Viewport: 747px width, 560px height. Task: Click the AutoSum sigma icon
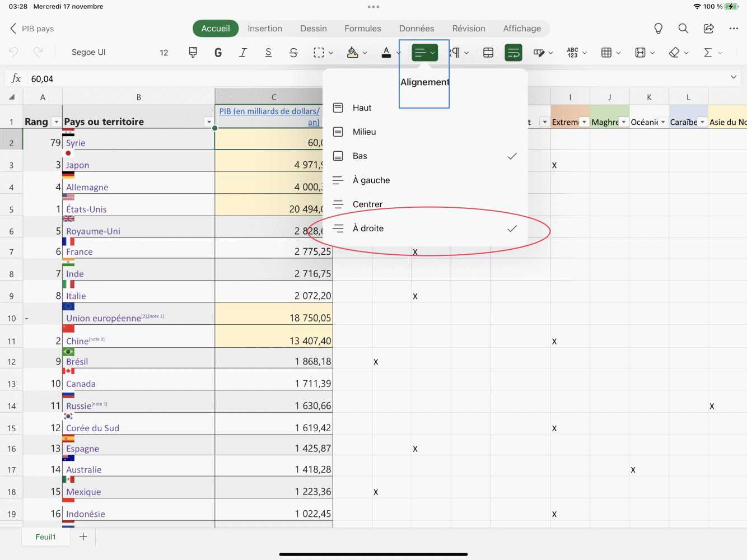pos(708,53)
